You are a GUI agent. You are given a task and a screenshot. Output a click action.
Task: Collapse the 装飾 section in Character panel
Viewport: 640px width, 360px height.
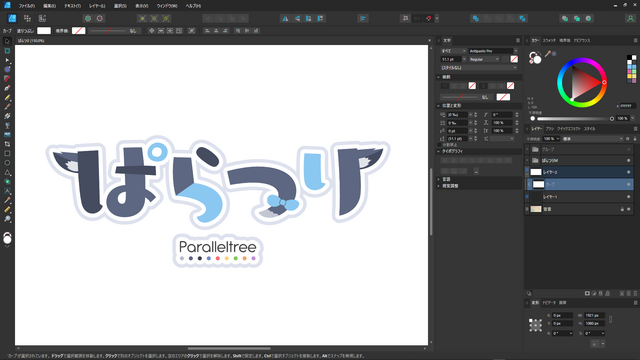point(439,77)
